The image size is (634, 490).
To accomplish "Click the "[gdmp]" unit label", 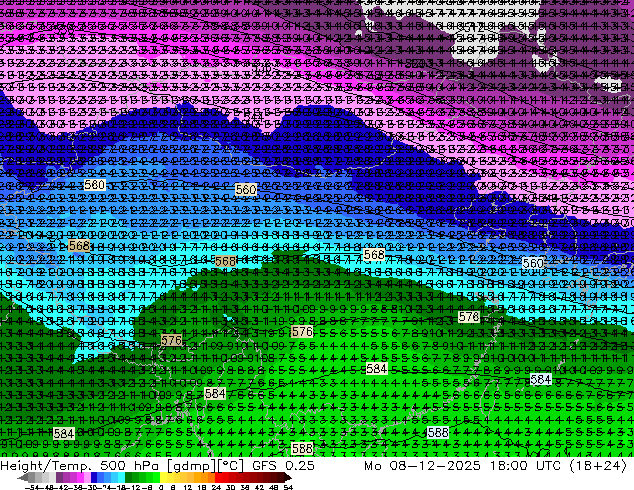I will (x=190, y=466).
